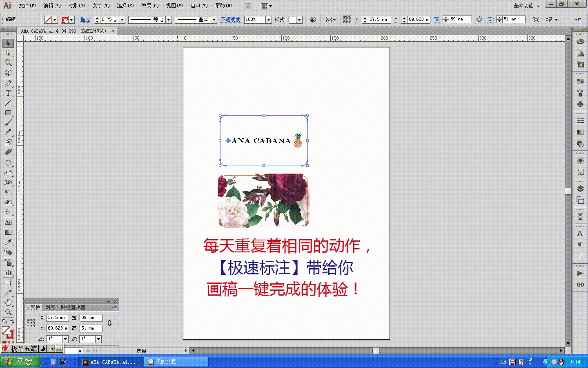Switch to 我的文档 taskbar window
588x368 pixels.
coord(176,362)
